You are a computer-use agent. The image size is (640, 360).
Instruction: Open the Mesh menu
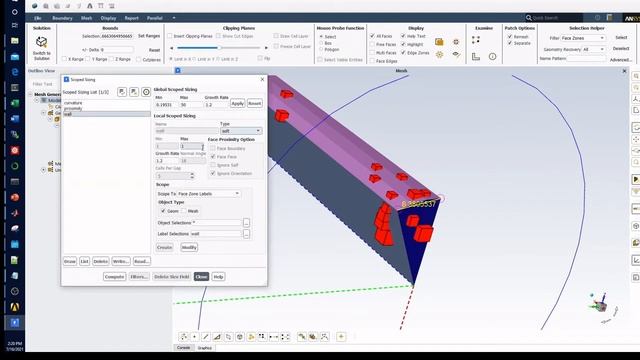pos(87,18)
